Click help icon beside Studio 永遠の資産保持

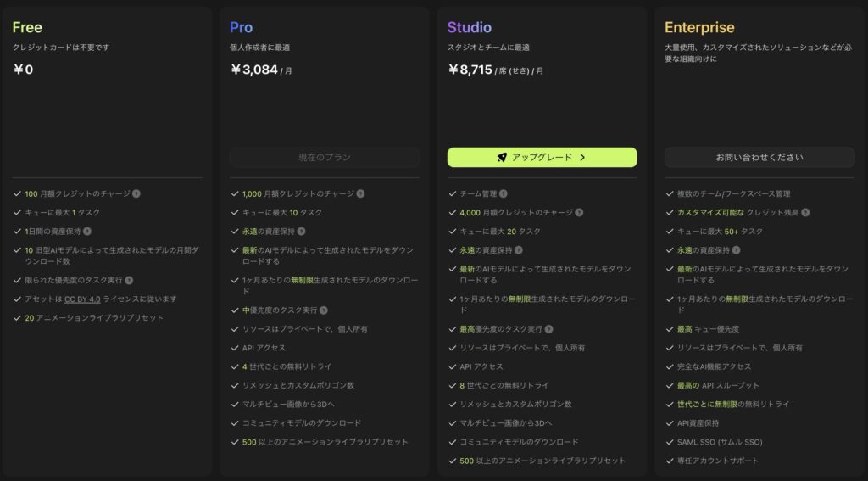518,250
